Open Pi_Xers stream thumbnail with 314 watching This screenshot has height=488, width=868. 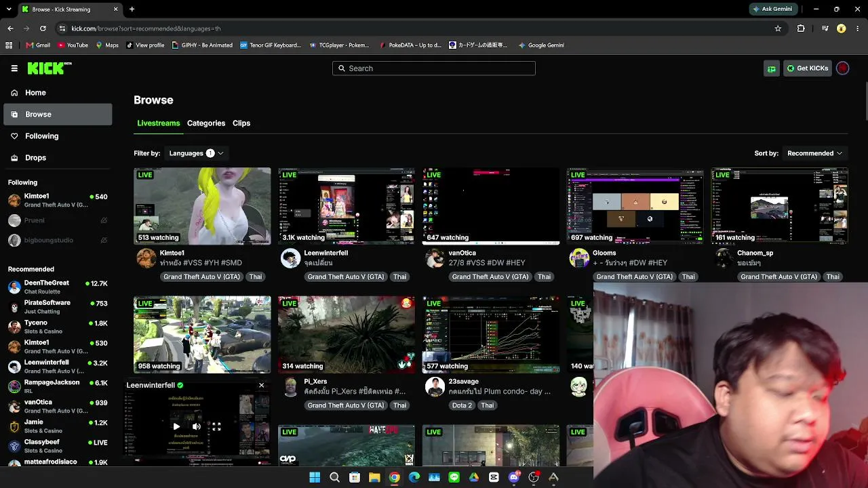347,335
